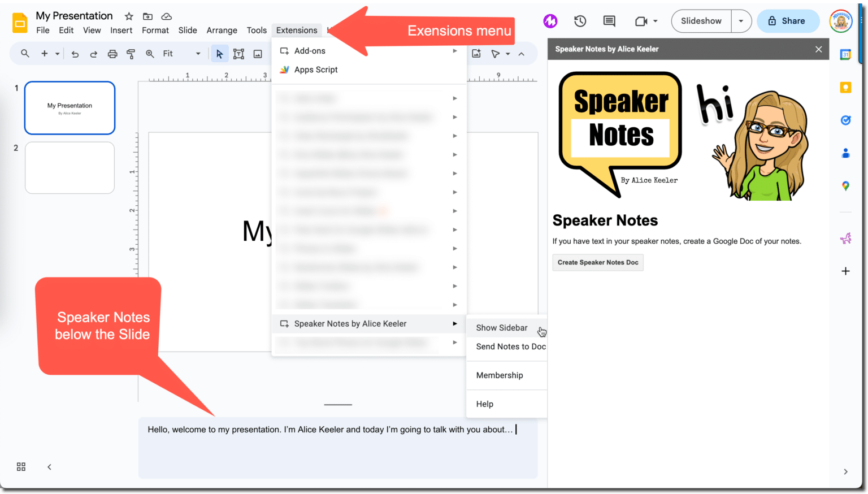Select blank slide 2 thumbnail
This screenshot has width=868, height=494.
click(70, 168)
